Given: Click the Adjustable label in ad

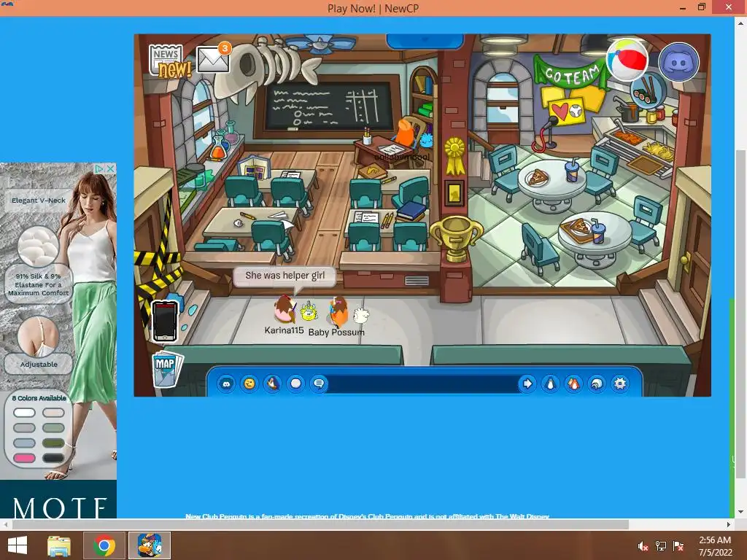Looking at the screenshot, I should (x=39, y=365).
